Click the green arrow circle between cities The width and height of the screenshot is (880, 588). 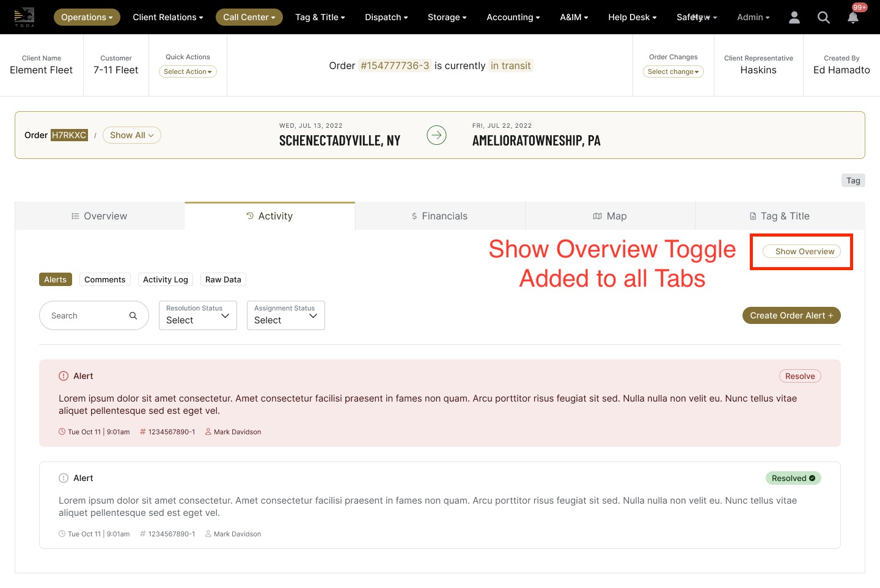tap(436, 135)
